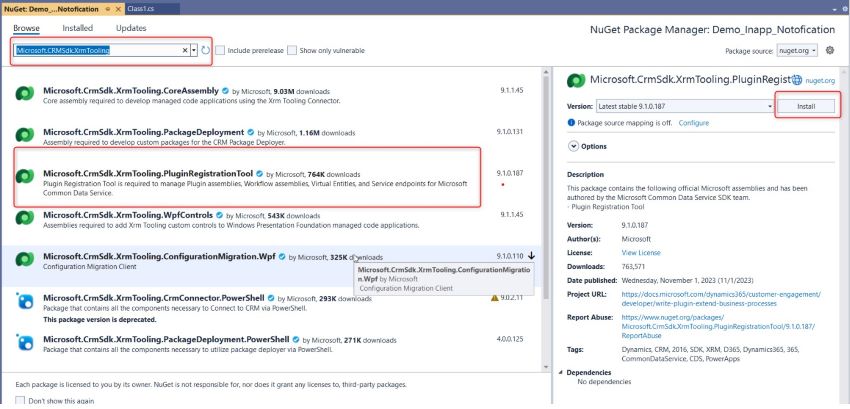Click version 9.1.0.131 in package list

coord(510,132)
